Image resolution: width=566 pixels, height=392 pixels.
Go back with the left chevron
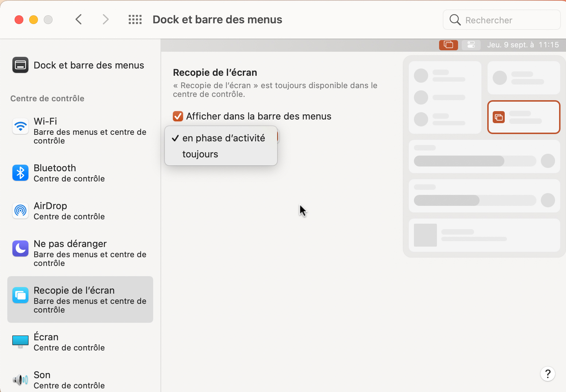(78, 19)
